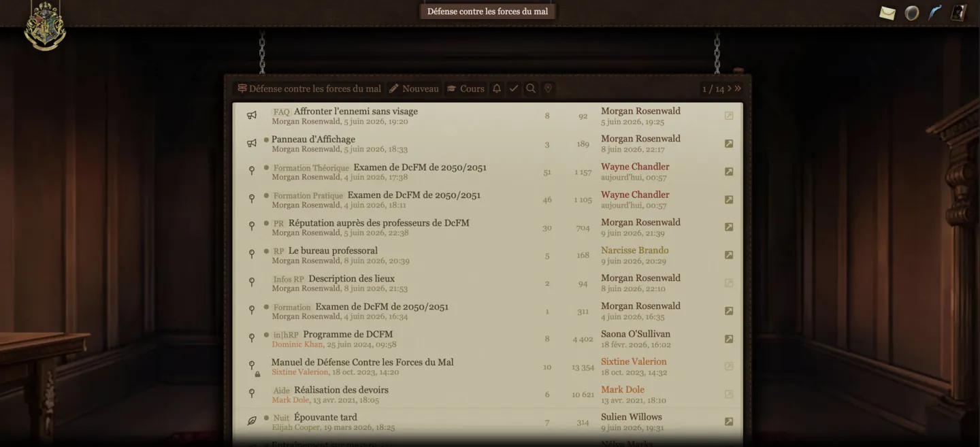
Task: Click the Aide tag label
Action: 281,391
